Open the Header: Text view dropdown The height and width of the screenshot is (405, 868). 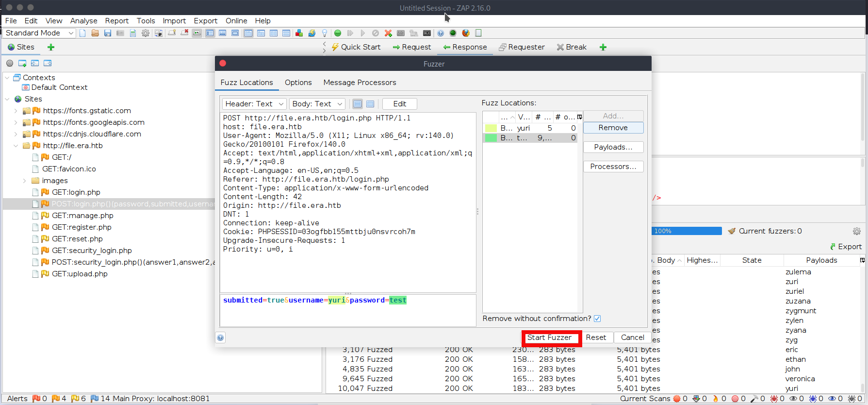coord(254,104)
